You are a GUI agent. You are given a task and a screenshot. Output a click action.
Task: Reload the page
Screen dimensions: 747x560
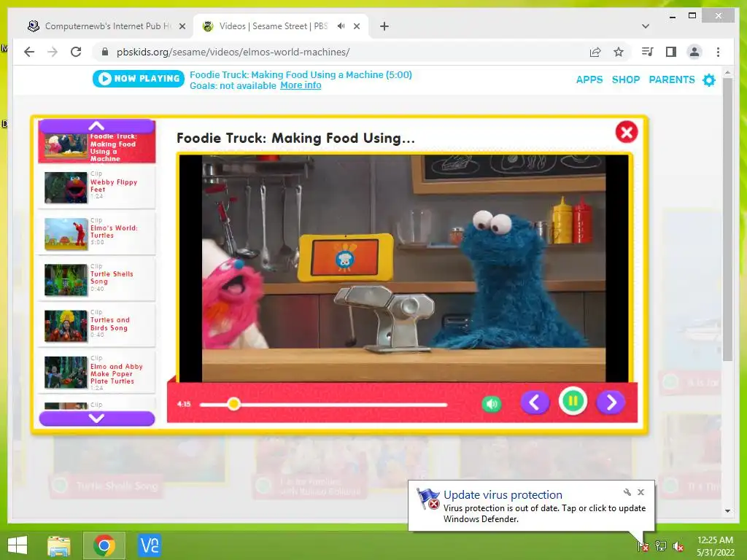point(76,52)
